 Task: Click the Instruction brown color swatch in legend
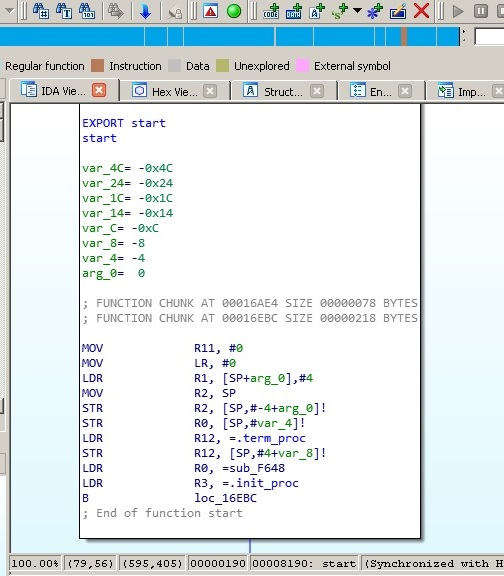pyautogui.click(x=98, y=66)
